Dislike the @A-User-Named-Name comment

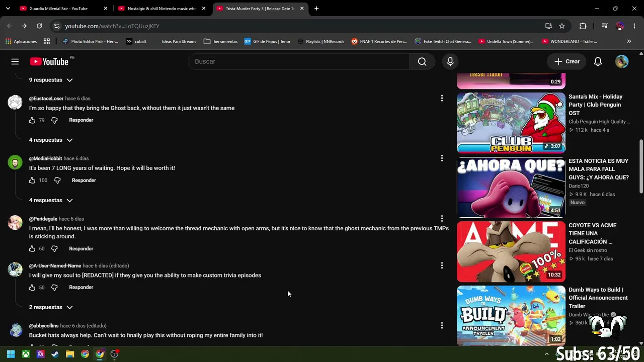point(54,288)
